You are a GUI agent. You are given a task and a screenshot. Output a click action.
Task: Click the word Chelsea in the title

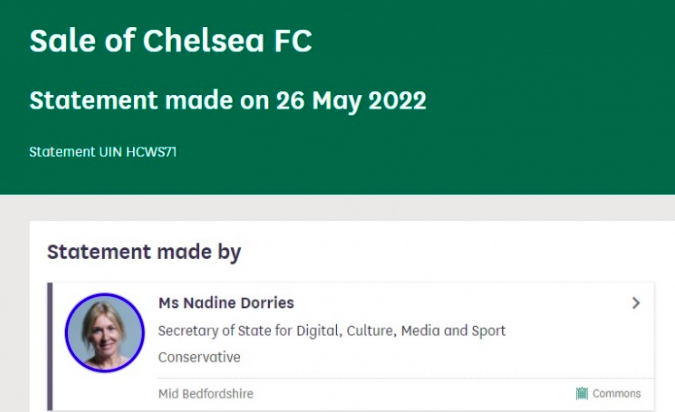(x=203, y=41)
